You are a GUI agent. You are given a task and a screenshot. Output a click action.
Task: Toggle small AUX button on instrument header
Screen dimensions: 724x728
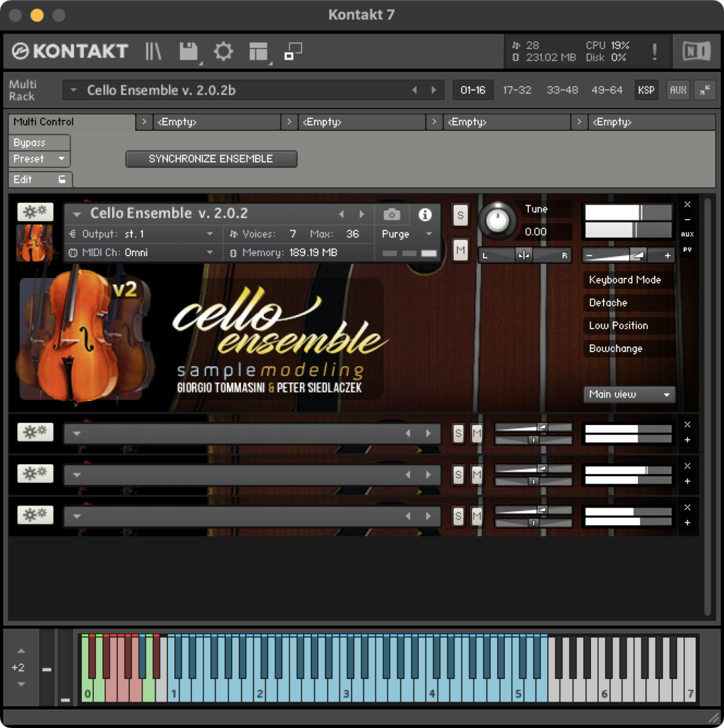687,235
